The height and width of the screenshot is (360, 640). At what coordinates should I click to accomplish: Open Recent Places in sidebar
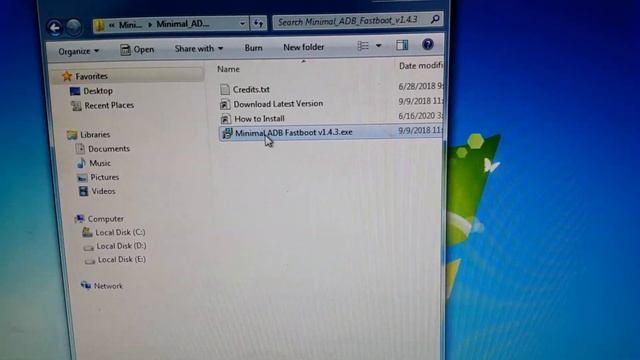click(109, 105)
